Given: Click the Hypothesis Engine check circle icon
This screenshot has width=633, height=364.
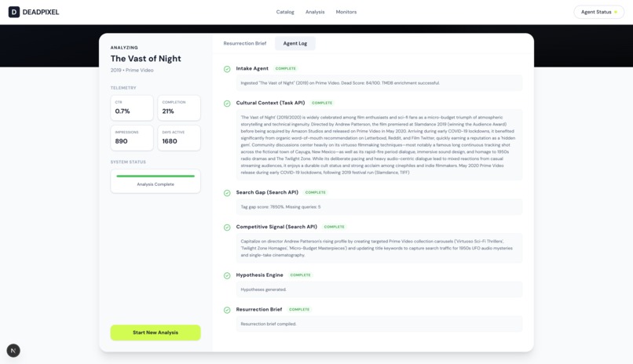Looking at the screenshot, I should (227, 275).
